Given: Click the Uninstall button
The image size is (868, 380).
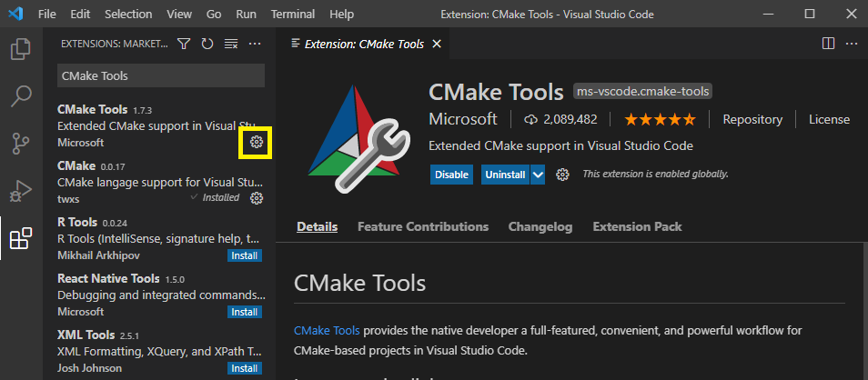Looking at the screenshot, I should 505,175.
